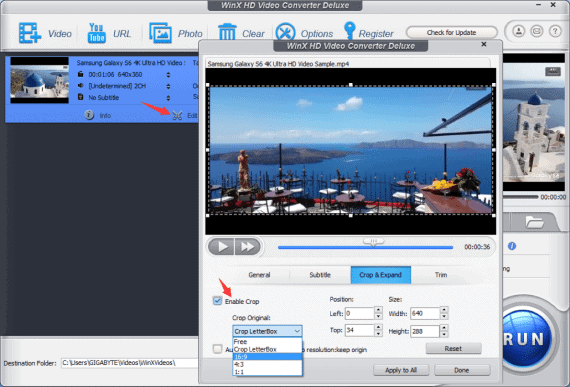Increase the Width value
The width and height of the screenshot is (570, 387).
pos(444,310)
